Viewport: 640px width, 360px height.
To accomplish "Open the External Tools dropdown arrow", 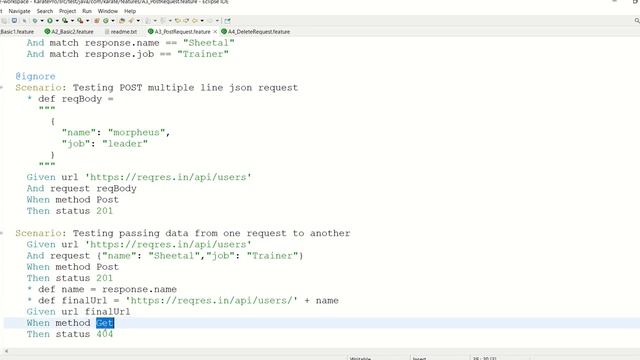I will coord(87,20).
